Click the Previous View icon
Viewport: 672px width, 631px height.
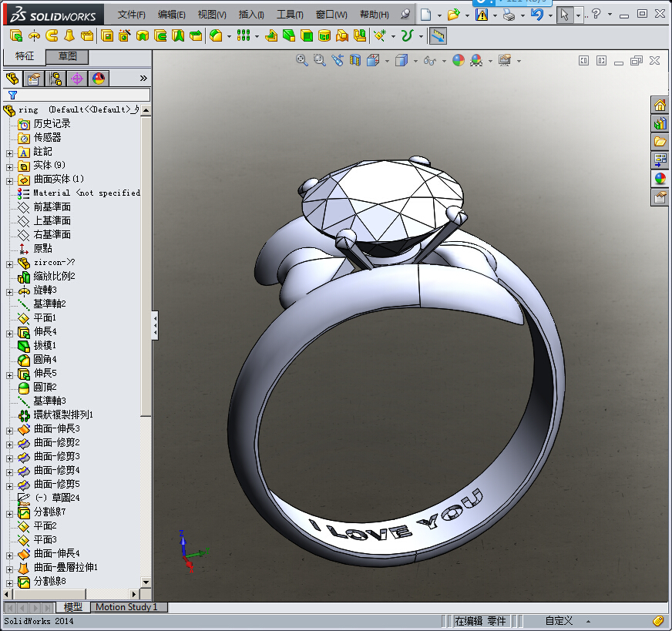coord(338,60)
